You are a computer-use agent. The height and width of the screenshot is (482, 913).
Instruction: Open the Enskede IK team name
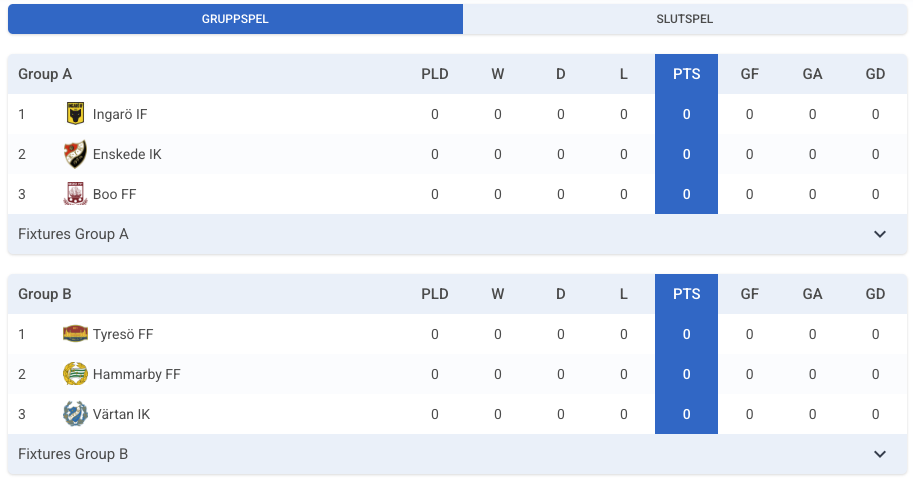127,154
